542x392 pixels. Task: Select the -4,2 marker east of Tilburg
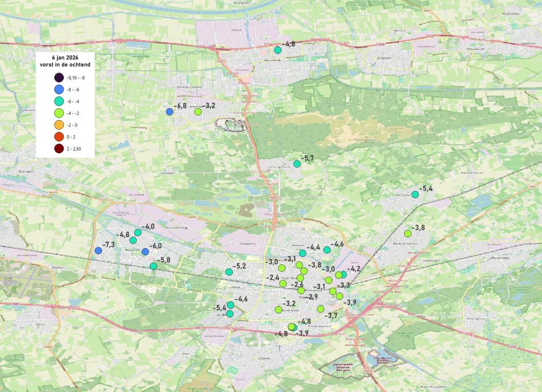pyautogui.click(x=344, y=274)
